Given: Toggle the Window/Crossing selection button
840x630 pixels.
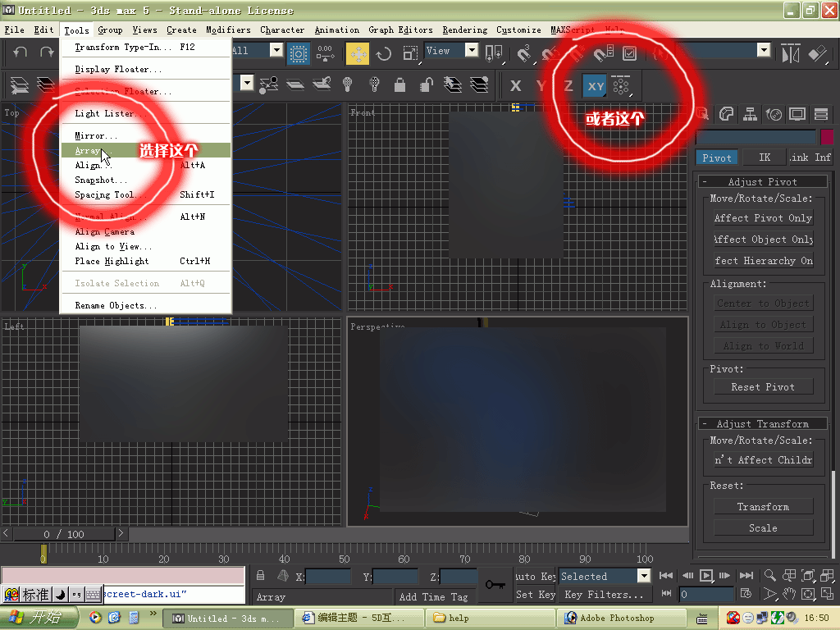Looking at the screenshot, I should pyautogui.click(x=298, y=53).
